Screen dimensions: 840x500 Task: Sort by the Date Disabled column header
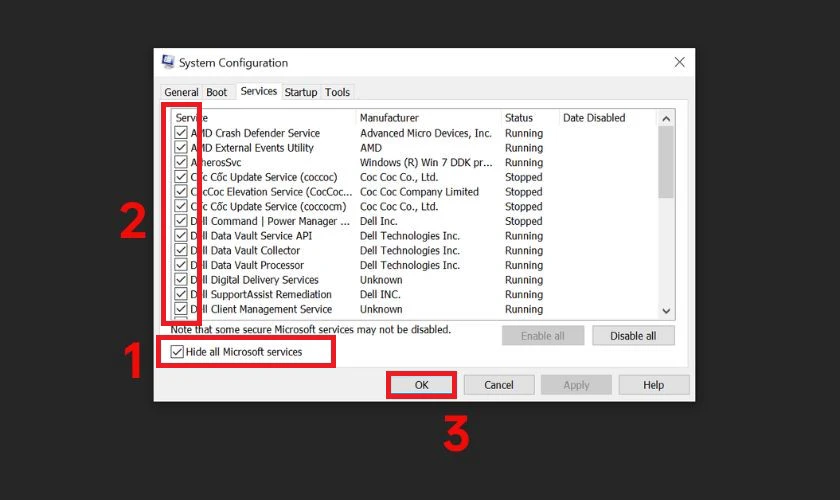608,117
